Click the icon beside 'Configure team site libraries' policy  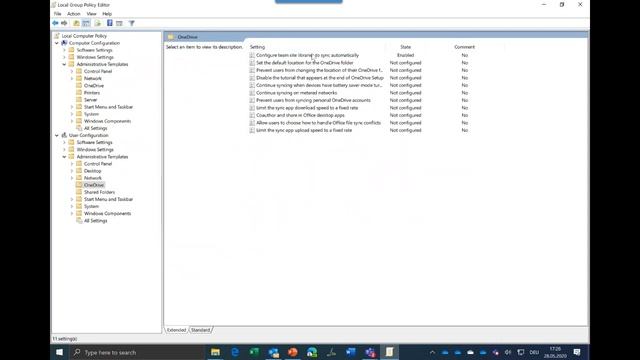[252, 55]
